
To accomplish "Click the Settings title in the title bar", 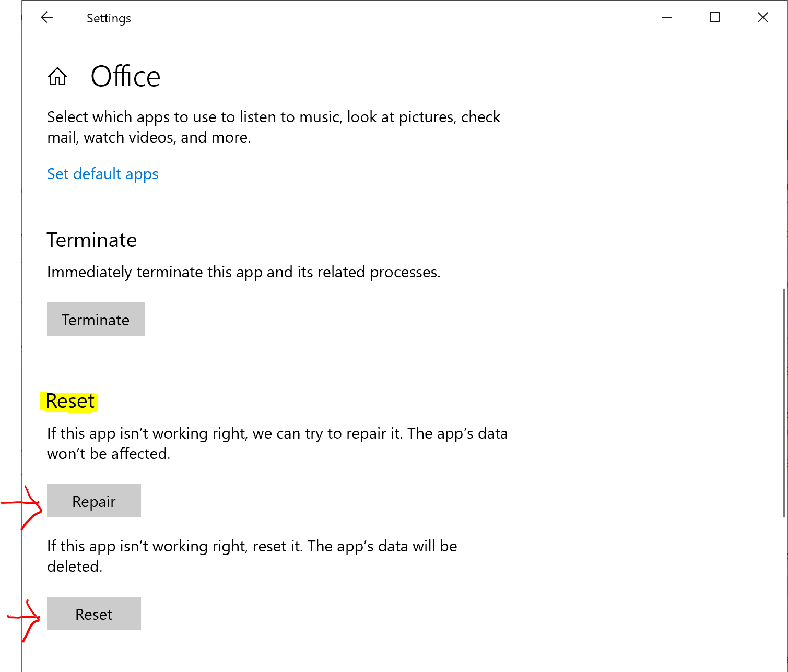I will [109, 18].
